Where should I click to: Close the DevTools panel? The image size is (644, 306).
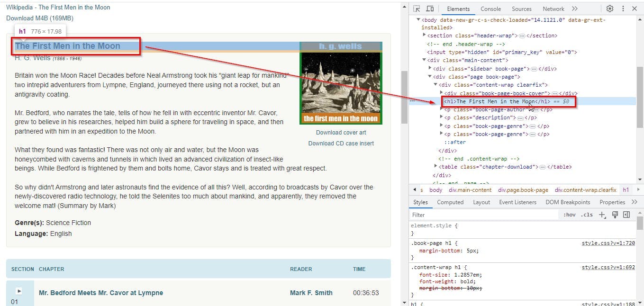point(635,9)
